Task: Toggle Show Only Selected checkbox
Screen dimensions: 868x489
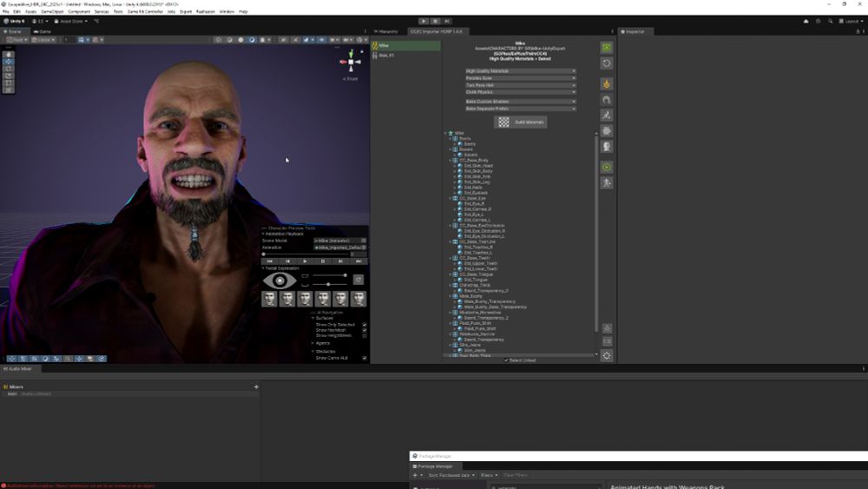Action: click(x=365, y=325)
